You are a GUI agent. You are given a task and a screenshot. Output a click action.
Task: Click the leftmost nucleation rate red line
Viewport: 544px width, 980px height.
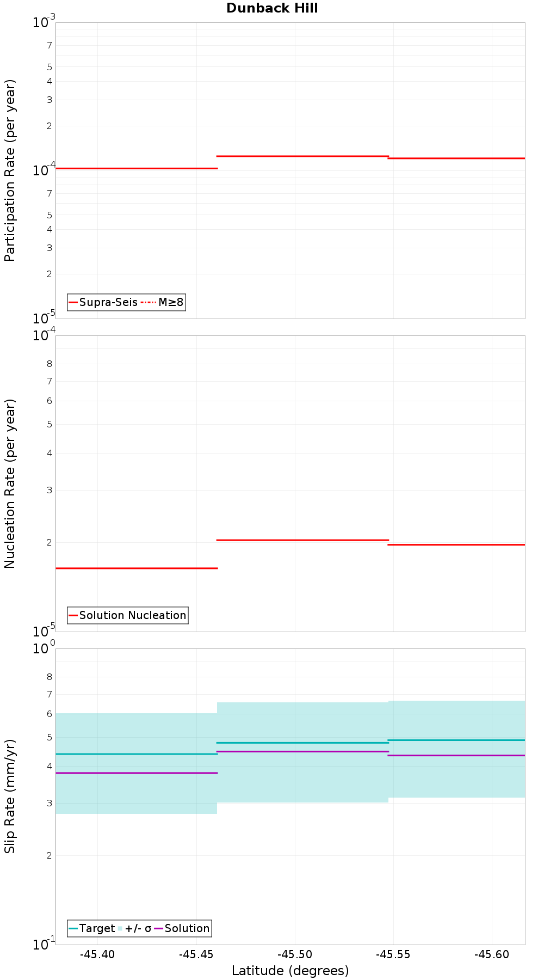pyautogui.click(x=137, y=568)
